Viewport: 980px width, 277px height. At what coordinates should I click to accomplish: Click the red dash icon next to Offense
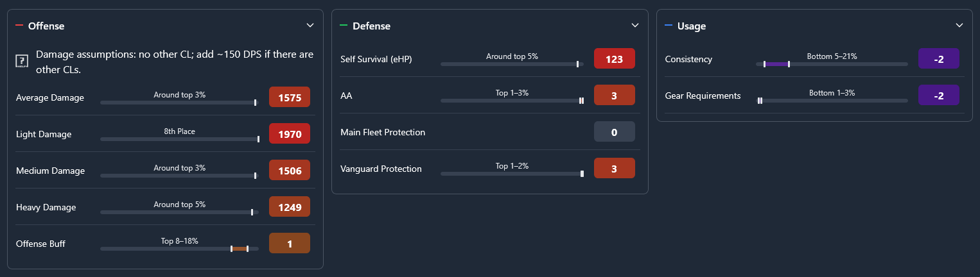(19, 25)
